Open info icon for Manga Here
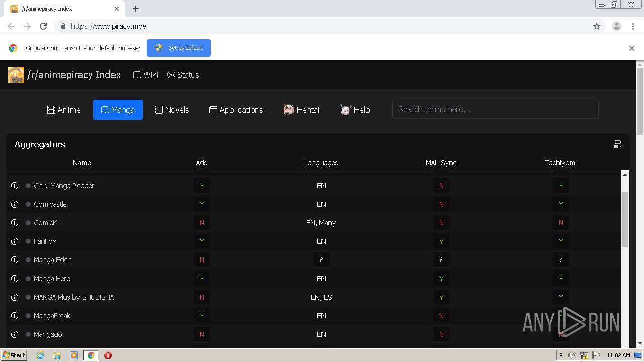 pos(15,279)
